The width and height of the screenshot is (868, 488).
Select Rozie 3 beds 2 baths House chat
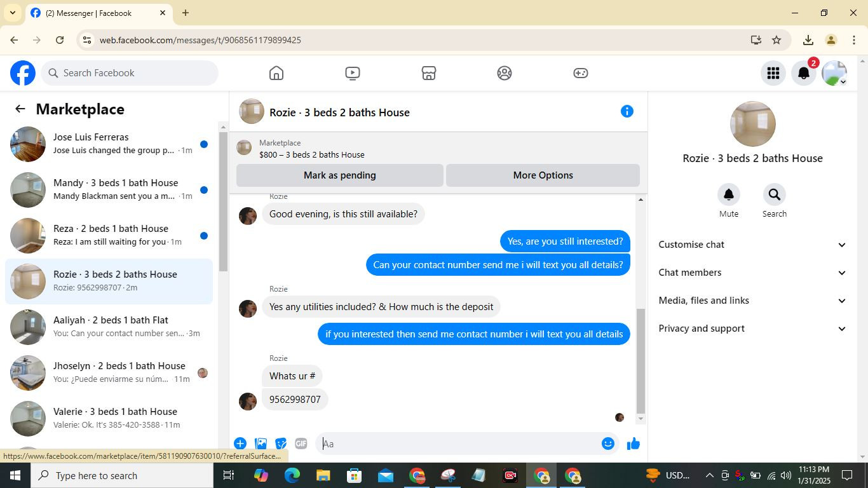point(109,281)
